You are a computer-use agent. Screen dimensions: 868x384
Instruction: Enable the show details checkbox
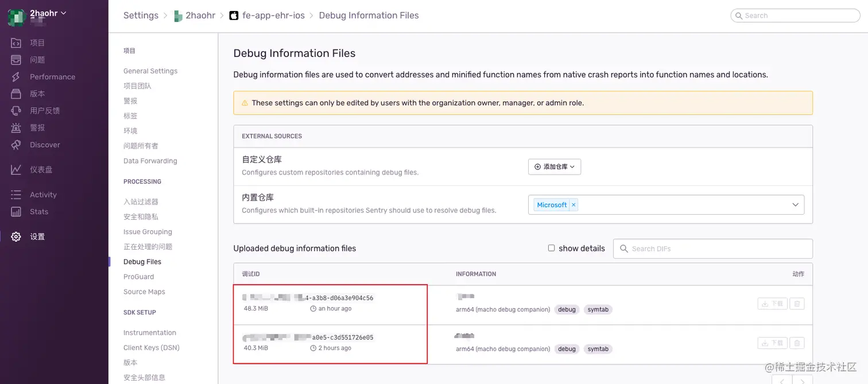(551, 248)
